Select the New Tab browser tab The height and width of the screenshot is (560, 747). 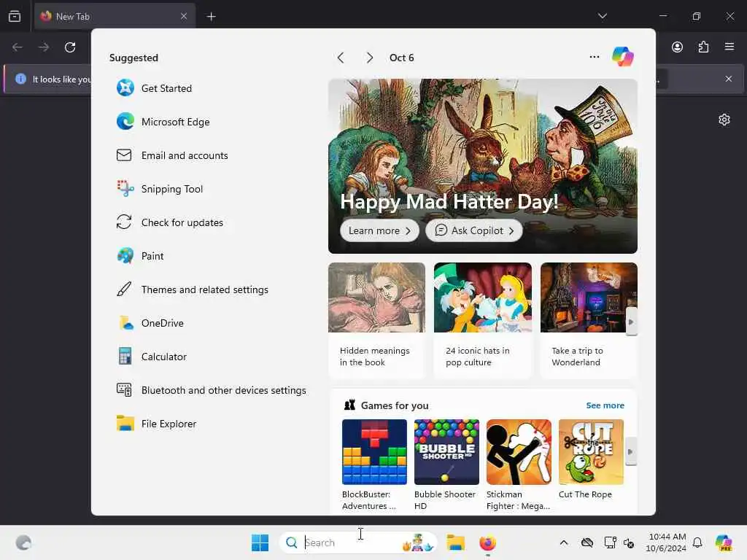(x=115, y=16)
